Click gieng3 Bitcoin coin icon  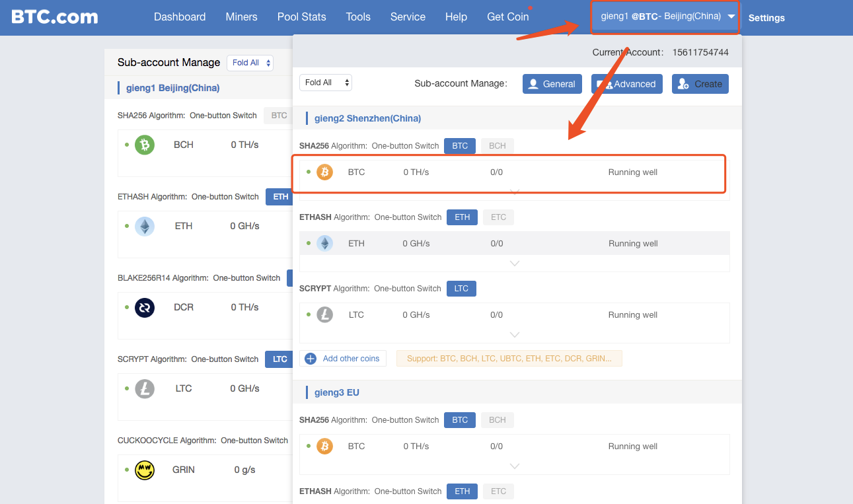click(324, 447)
